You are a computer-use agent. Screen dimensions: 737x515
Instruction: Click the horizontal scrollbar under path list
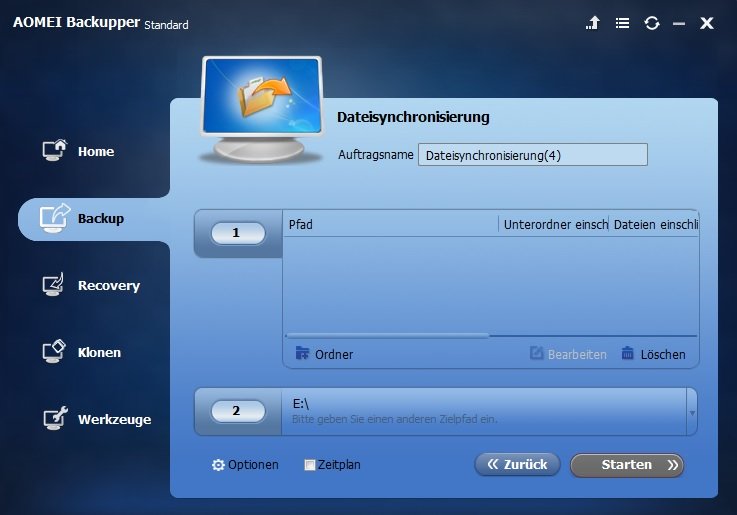(x=387, y=336)
